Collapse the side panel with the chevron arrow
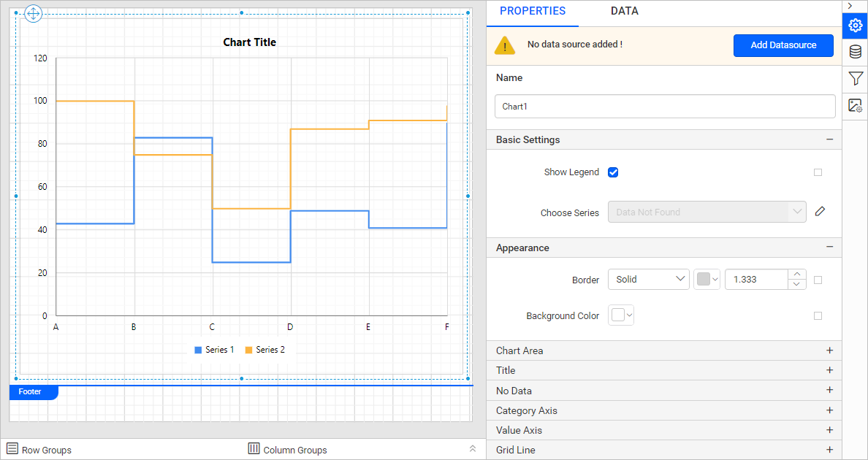Screen dimensions: 868x460 point(850,6)
